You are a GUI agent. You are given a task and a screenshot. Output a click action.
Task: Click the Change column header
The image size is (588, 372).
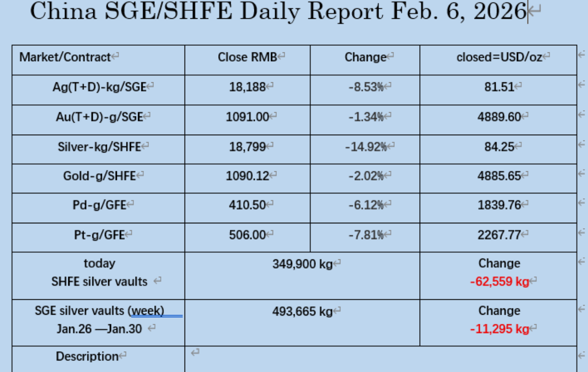pos(365,57)
